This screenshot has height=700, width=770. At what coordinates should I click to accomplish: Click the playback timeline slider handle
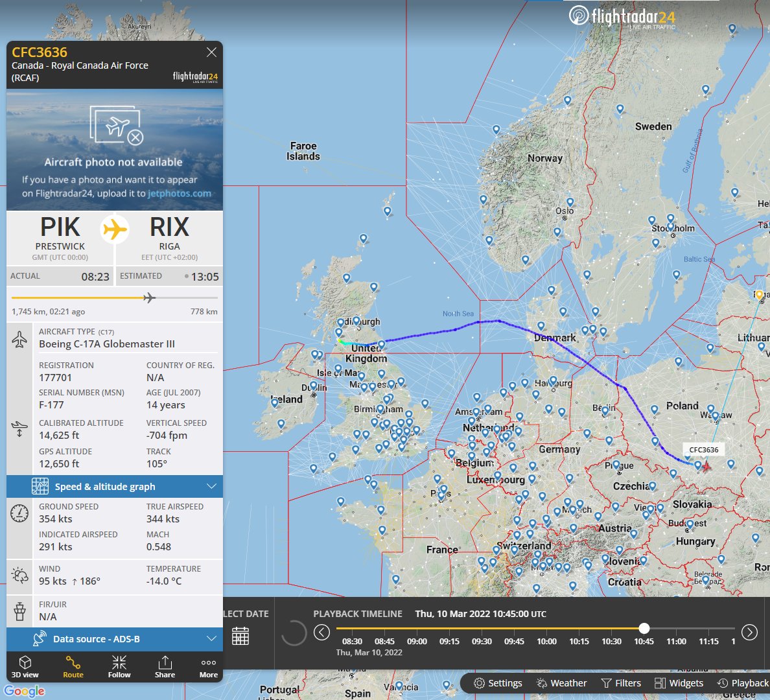(644, 628)
